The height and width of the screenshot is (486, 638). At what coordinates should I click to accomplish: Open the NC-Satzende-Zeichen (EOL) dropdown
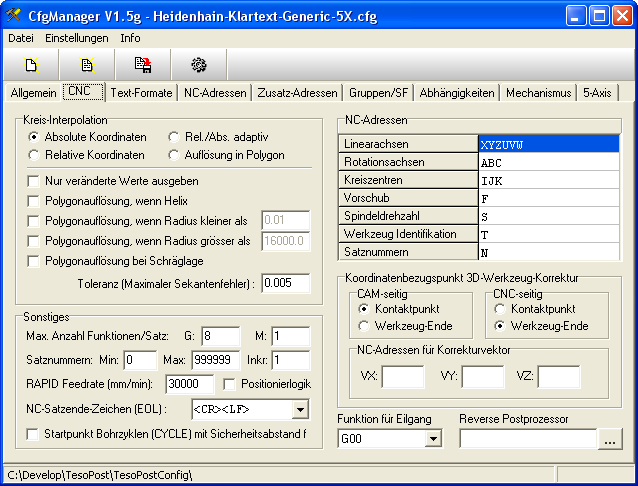pyautogui.click(x=299, y=409)
